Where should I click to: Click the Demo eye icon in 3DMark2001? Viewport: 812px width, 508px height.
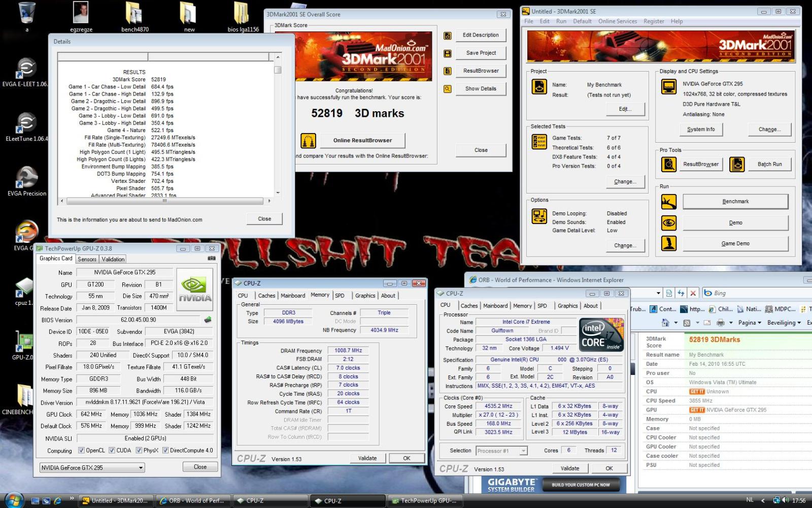tap(669, 223)
